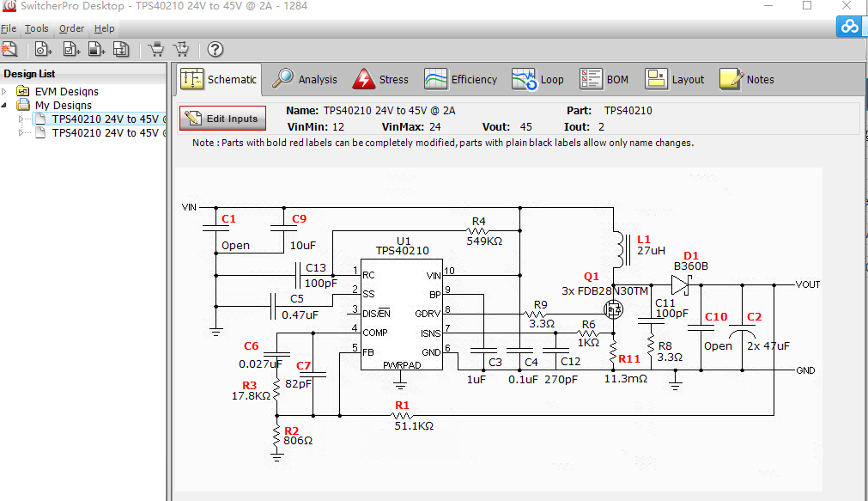Click red D1 diode label
The image size is (868, 501).
click(x=691, y=255)
